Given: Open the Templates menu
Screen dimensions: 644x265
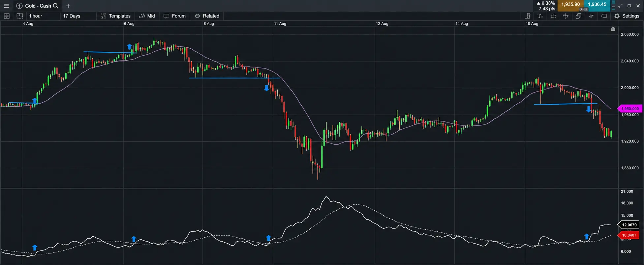Looking at the screenshot, I should [x=116, y=16].
